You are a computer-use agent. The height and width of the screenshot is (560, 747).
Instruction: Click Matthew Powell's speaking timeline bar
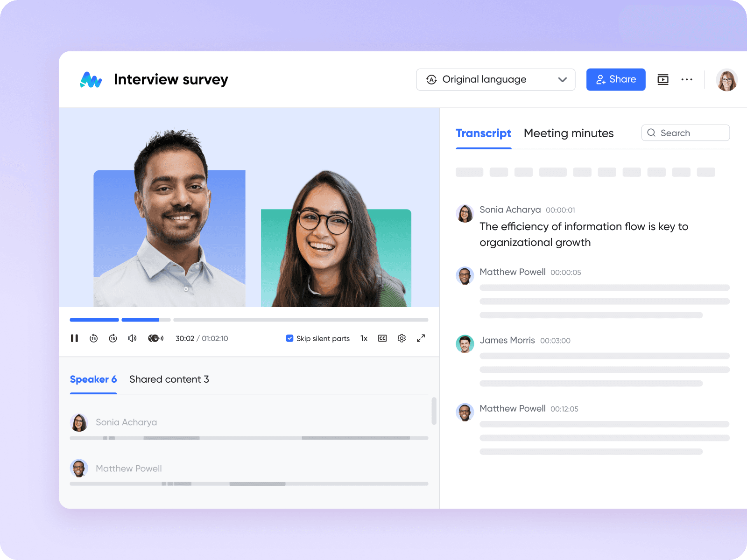coord(249,484)
